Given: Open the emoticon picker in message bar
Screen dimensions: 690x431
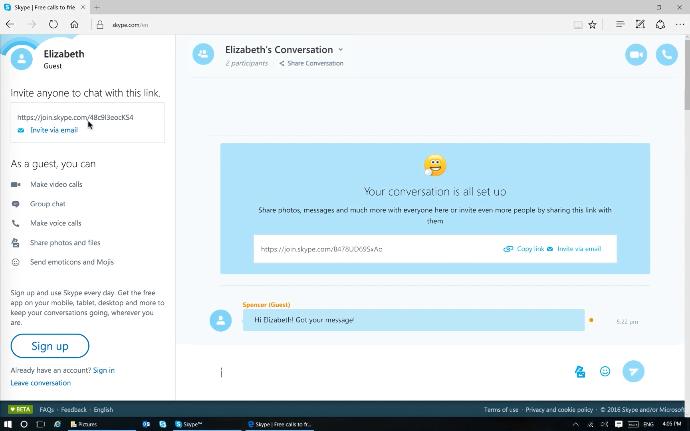Looking at the screenshot, I should pos(605,371).
